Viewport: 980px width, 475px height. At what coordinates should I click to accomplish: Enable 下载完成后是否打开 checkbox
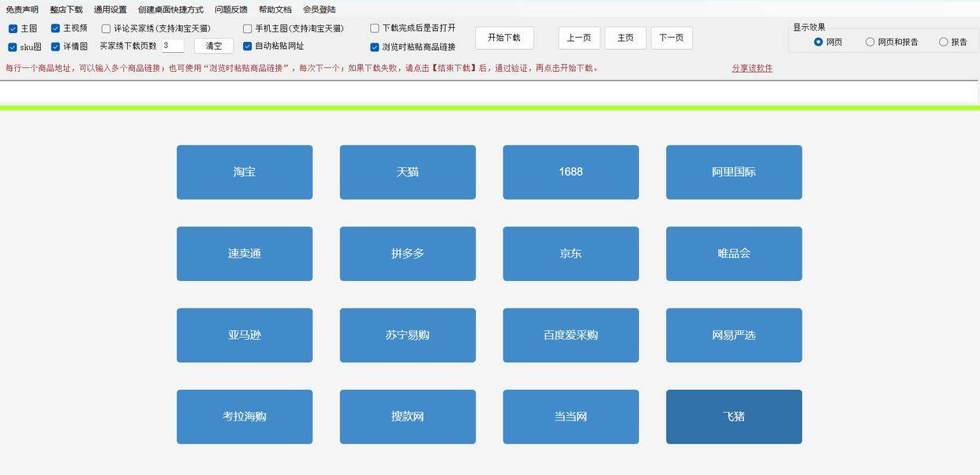[375, 28]
